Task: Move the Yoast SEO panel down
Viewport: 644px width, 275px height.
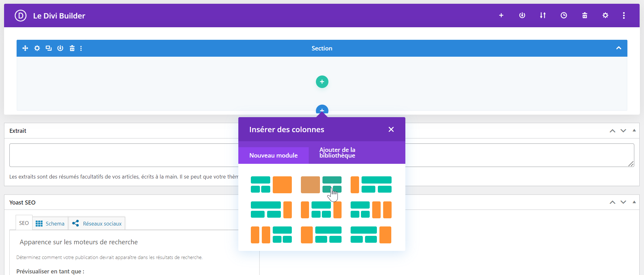Action: (623, 202)
